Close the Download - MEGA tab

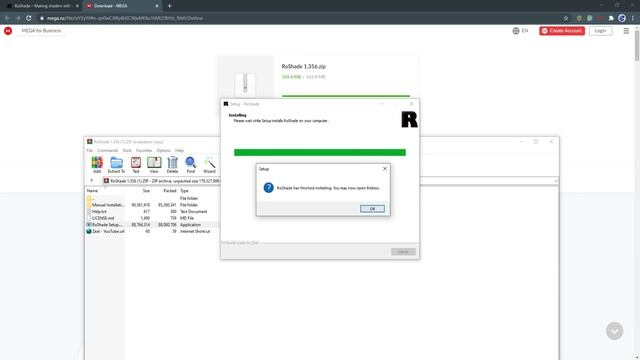157,6
